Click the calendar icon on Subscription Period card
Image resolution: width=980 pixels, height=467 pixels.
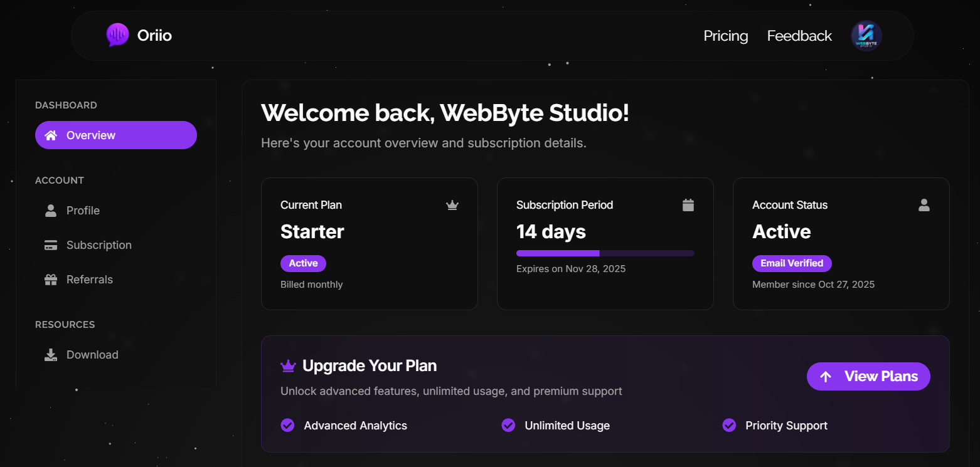click(688, 205)
